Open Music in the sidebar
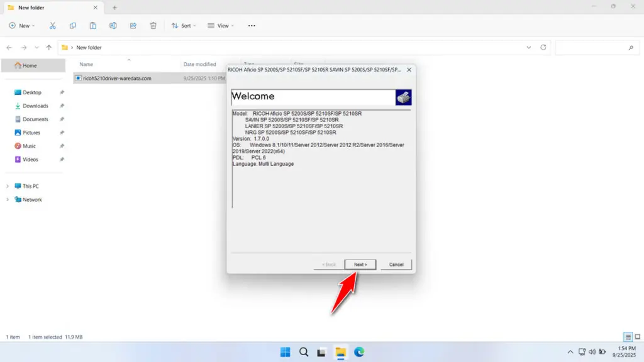 point(29,146)
